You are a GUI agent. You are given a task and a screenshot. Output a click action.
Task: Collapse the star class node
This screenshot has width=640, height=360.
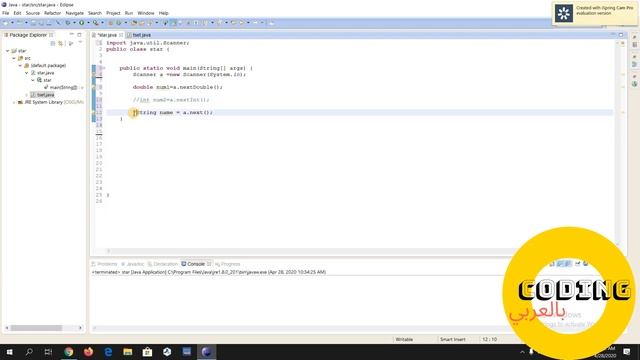click(33, 80)
